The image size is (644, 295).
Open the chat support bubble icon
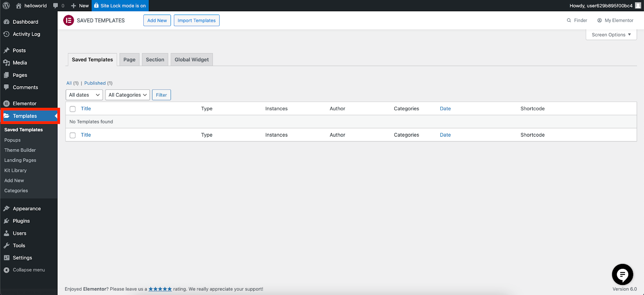click(622, 274)
